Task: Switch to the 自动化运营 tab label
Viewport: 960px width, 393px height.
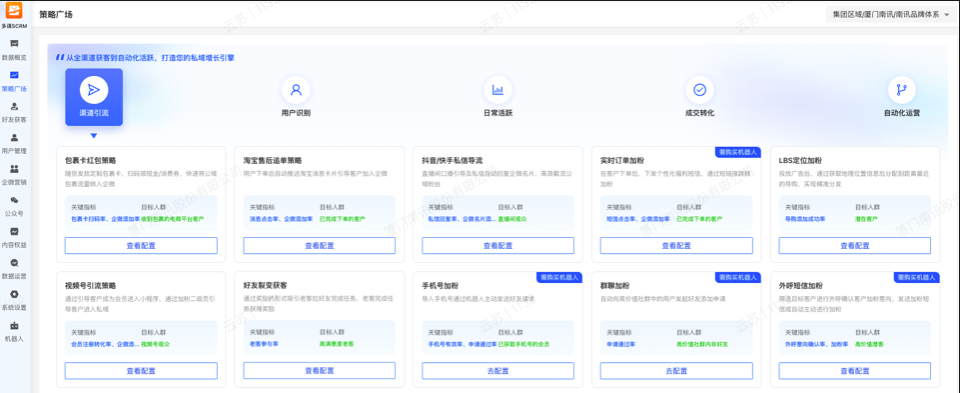Action: 901,113
